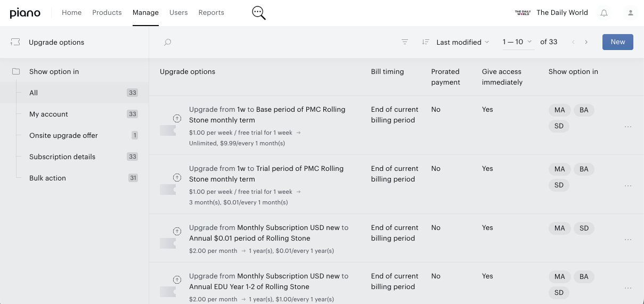644x304 pixels.
Task: Select the Subscription details filter
Action: click(75, 157)
